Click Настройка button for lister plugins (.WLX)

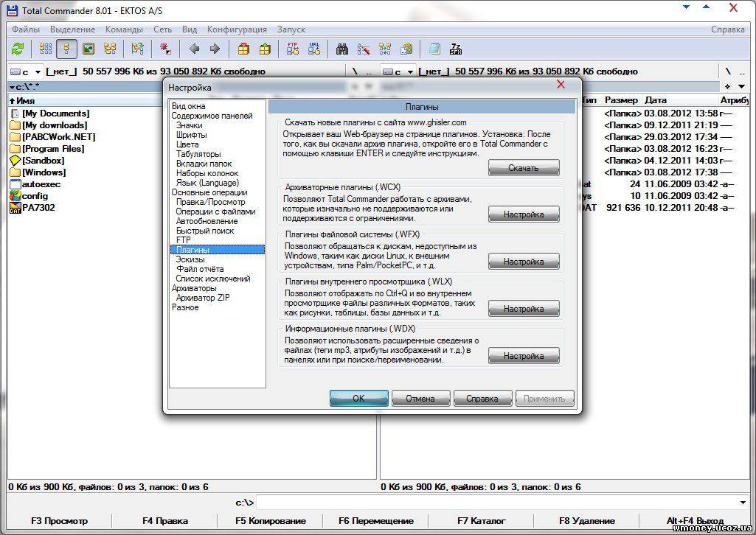[524, 309]
